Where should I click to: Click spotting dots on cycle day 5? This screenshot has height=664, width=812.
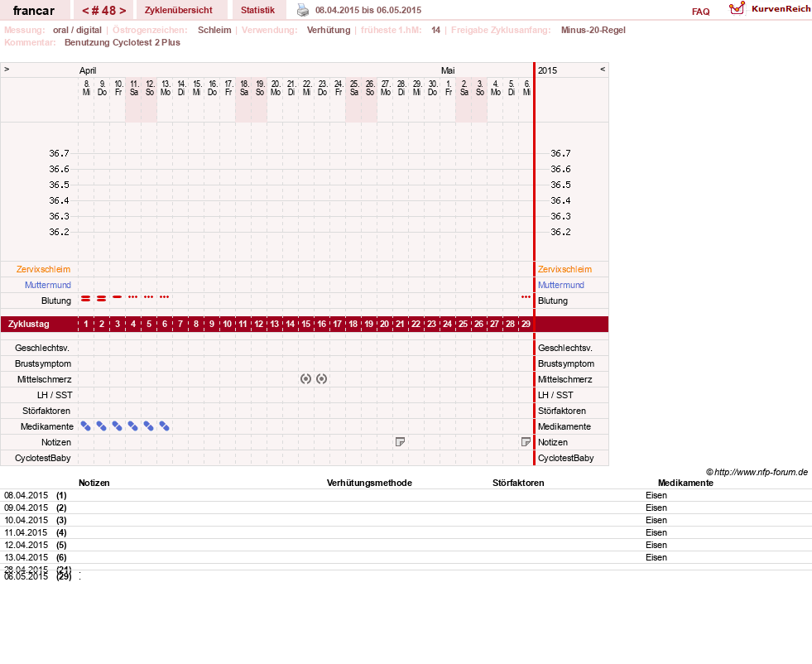[149, 296]
